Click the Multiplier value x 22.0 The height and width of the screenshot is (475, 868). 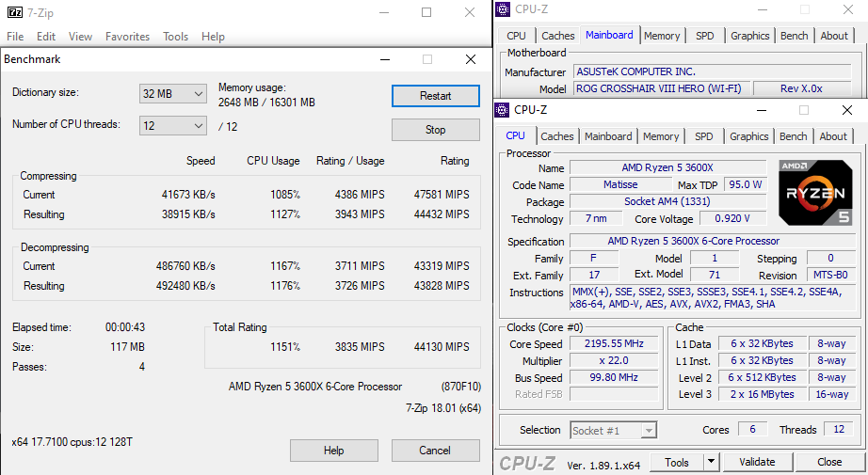pos(614,360)
